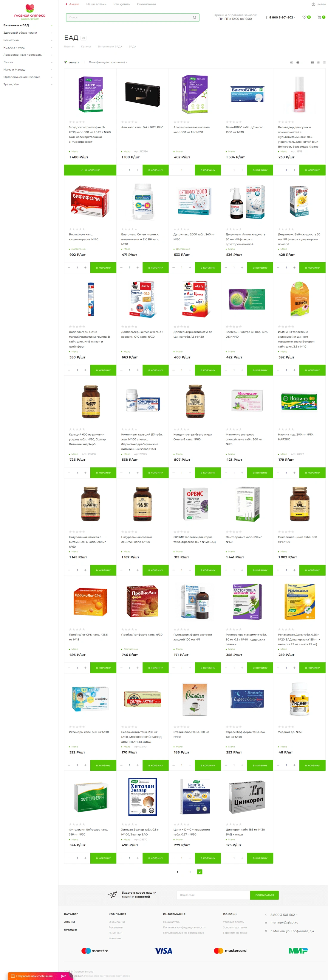Expand the phone number dropdown in header
Image resolution: width=328 pixels, height=980 pixels.
pyautogui.click(x=295, y=18)
